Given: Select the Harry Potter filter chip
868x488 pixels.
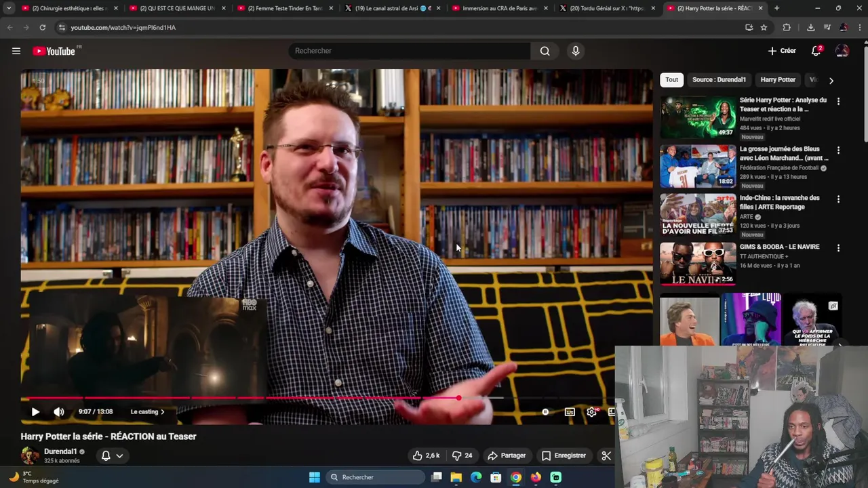Looking at the screenshot, I should point(778,79).
